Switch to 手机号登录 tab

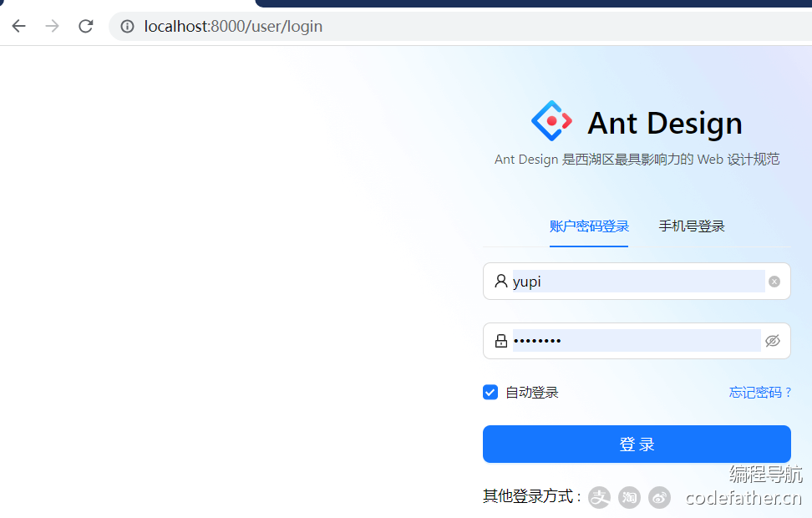pyautogui.click(x=692, y=226)
